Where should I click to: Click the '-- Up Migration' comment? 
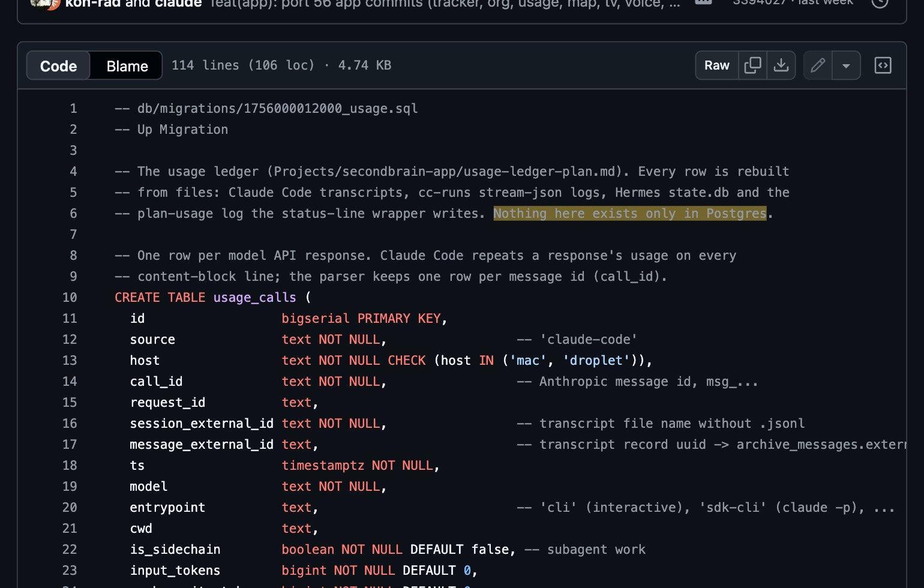[171, 130]
